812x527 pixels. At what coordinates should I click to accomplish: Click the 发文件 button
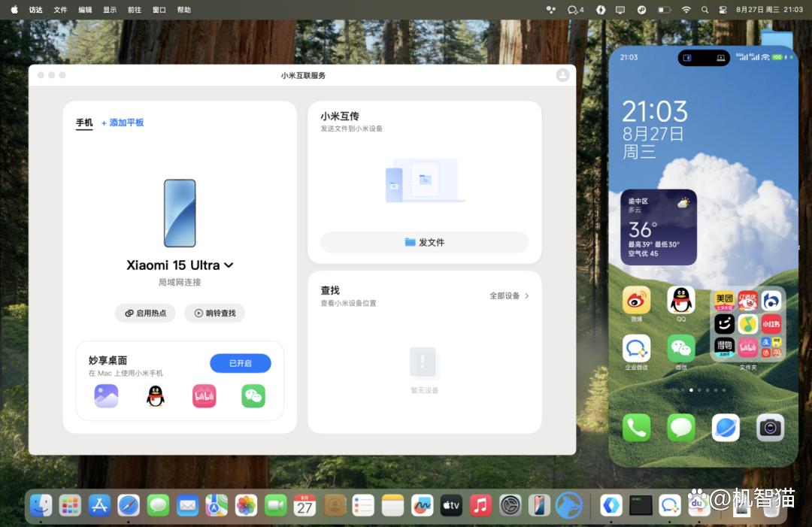(x=425, y=242)
